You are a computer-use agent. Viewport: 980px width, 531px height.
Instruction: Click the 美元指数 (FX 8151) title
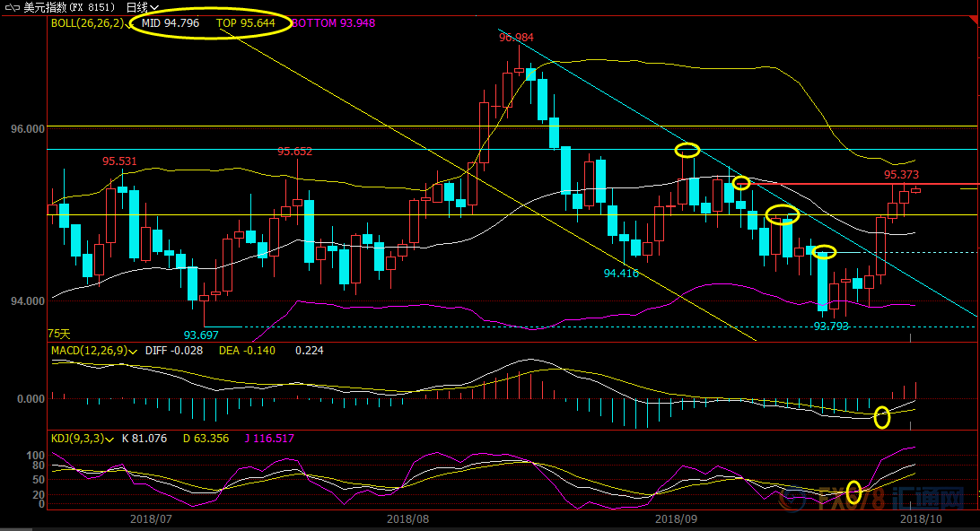tap(69, 7)
